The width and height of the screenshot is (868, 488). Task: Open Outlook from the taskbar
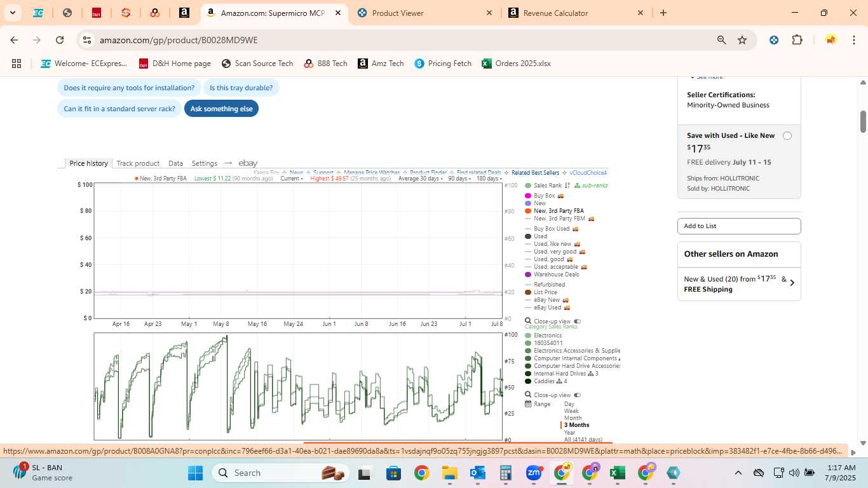coord(477,473)
